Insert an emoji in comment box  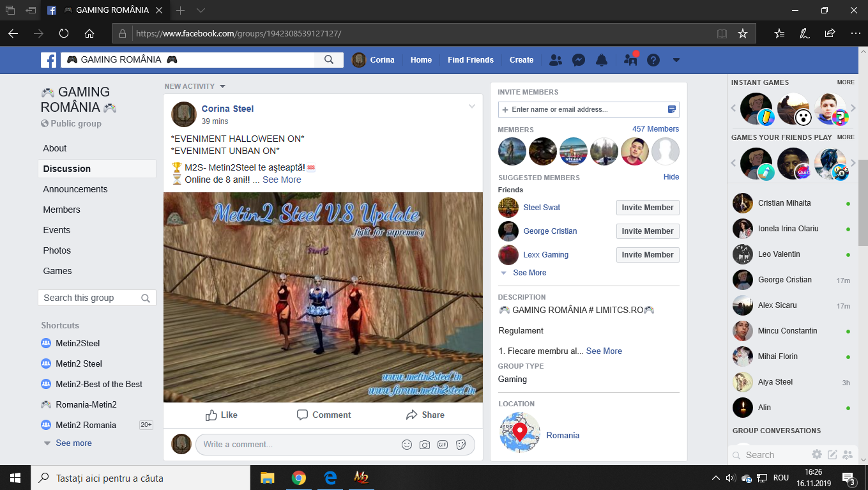click(407, 445)
